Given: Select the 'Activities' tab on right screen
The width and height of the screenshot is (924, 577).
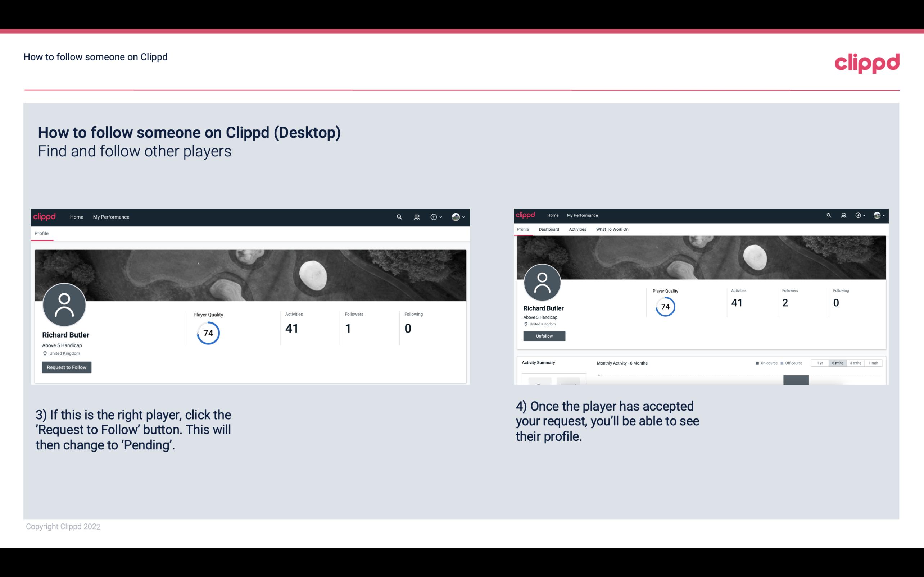Looking at the screenshot, I should (576, 229).
